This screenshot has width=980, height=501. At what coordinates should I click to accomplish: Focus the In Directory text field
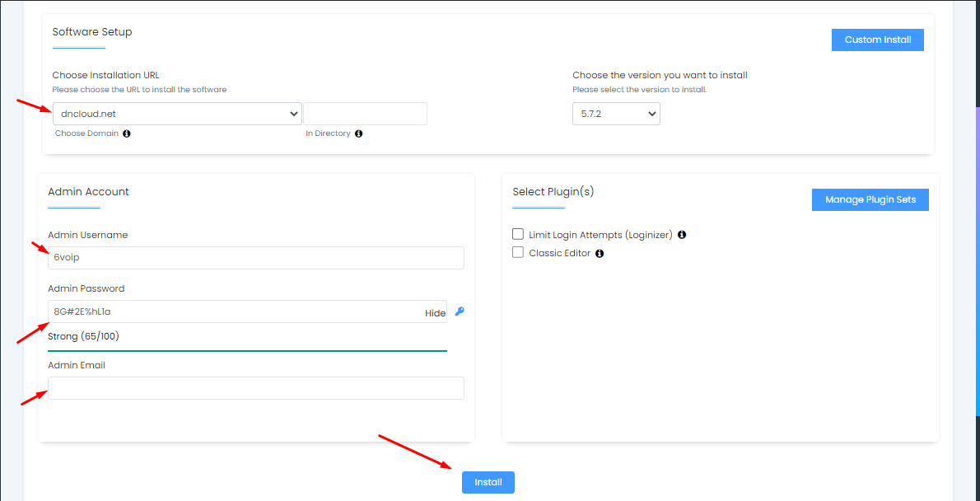click(365, 114)
